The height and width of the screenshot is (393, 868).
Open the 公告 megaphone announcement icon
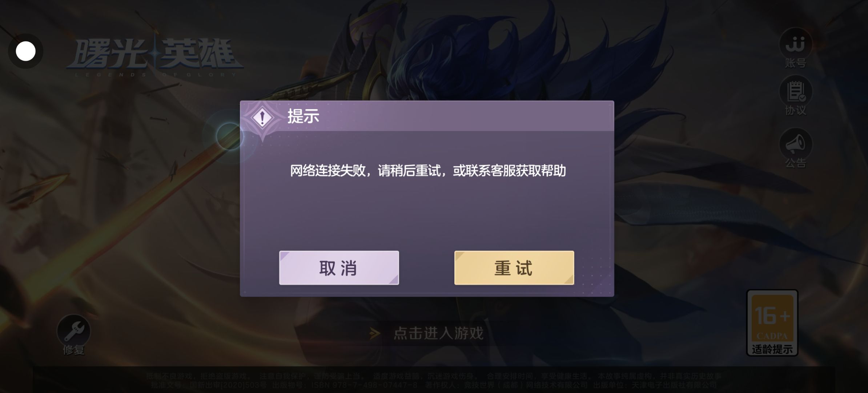click(796, 144)
